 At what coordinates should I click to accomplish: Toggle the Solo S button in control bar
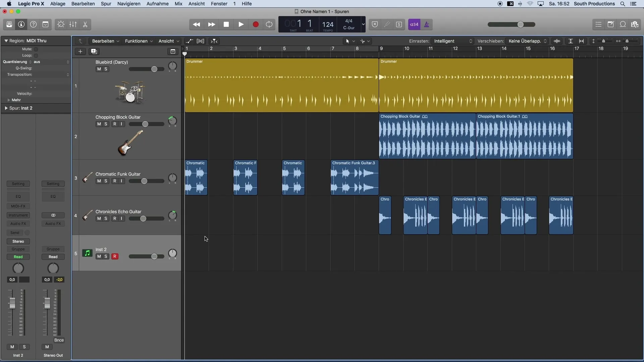399,24
